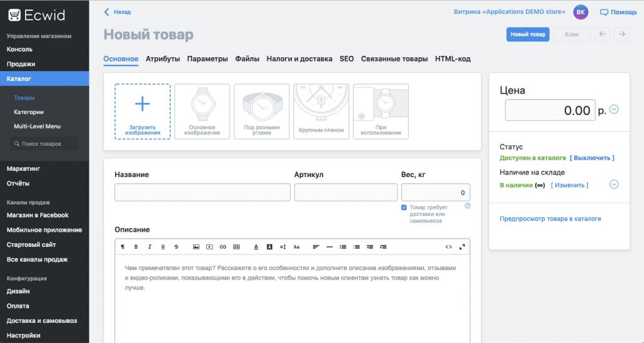
Task: Click the Название input field
Action: 203,192
